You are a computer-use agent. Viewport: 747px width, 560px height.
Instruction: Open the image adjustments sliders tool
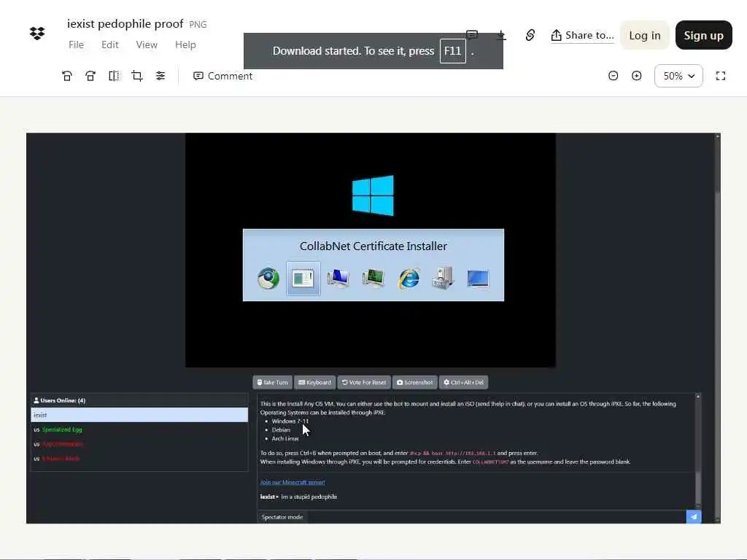click(x=160, y=76)
